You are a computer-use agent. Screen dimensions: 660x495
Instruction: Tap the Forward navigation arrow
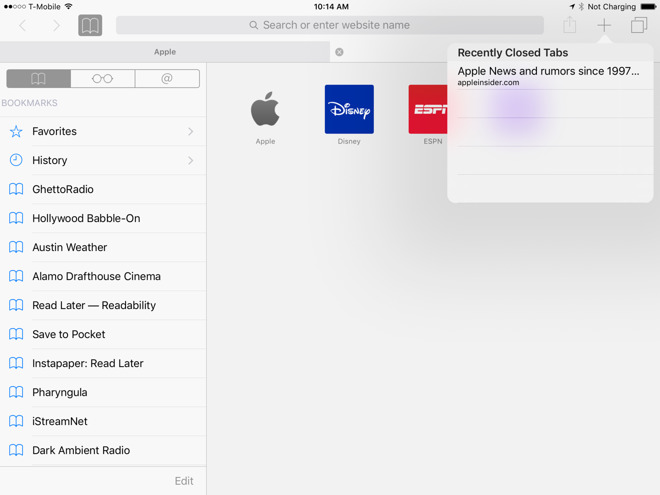[x=56, y=26]
